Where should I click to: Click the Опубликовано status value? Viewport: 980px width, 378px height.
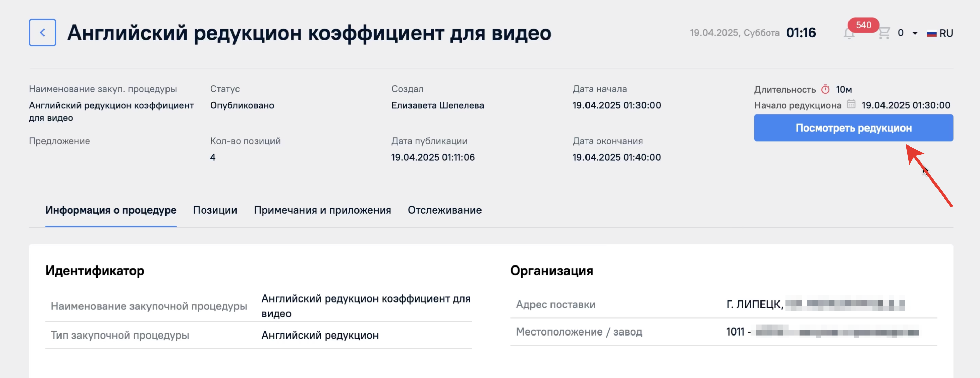tap(242, 105)
